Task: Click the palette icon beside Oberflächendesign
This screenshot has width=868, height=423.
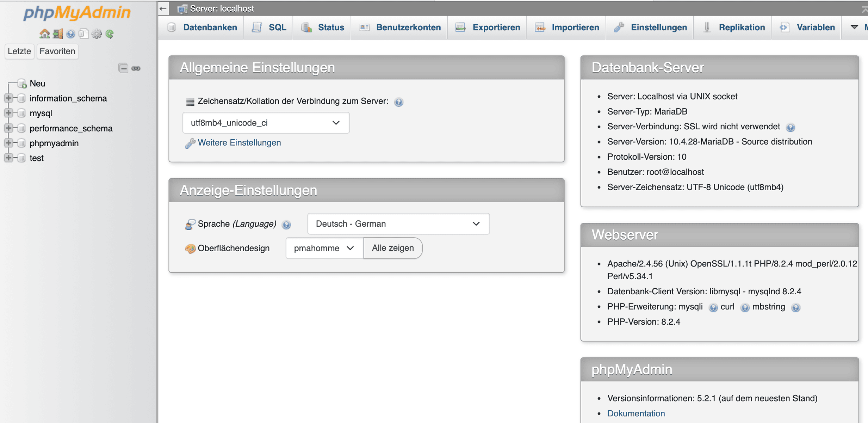Action: point(190,249)
